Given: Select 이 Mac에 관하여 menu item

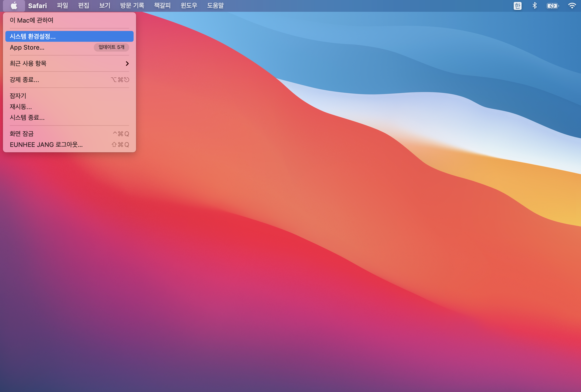Looking at the screenshot, I should (31, 20).
